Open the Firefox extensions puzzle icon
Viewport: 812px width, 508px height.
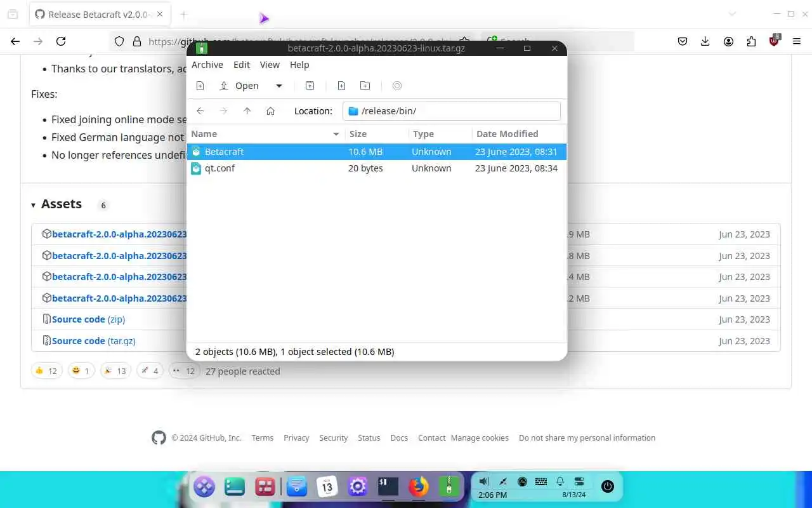pos(751,41)
